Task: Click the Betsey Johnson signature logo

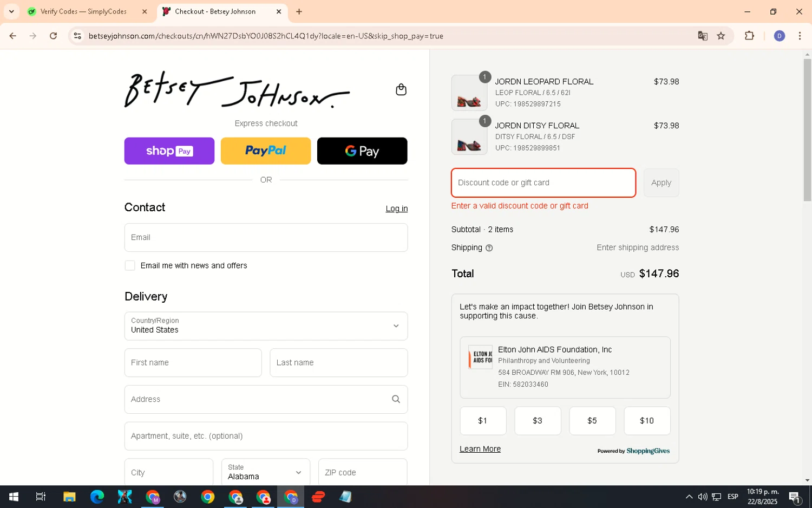Action: point(237,90)
